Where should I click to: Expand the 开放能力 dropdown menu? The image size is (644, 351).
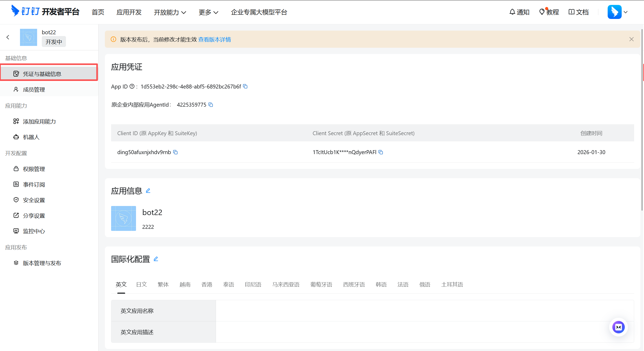point(170,12)
